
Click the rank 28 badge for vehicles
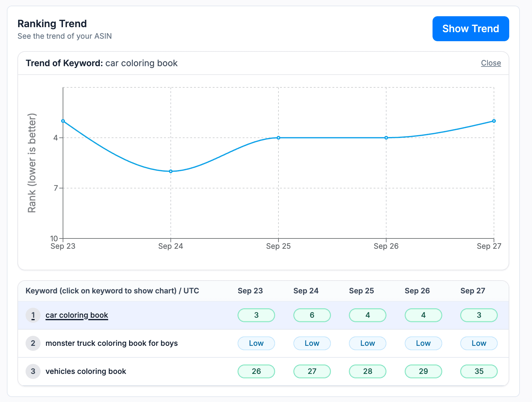pos(367,371)
